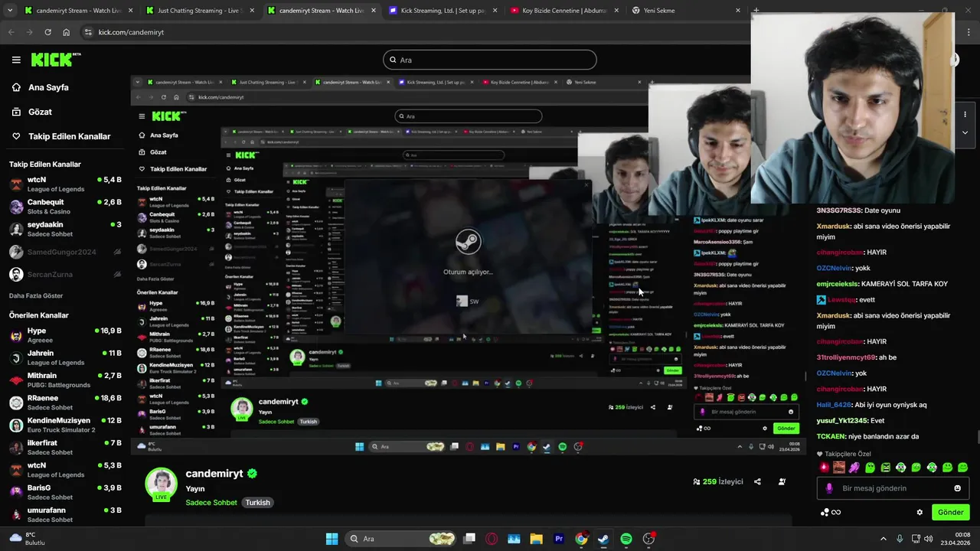Reload the page with refresh icon
The image size is (980, 551).
(47, 32)
